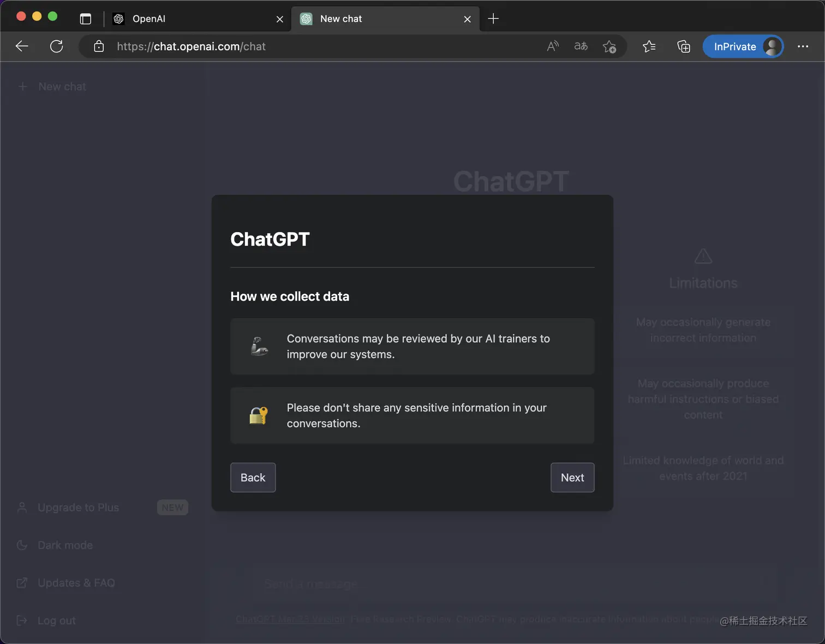Open the Read aloud icon in the address bar

click(x=553, y=46)
